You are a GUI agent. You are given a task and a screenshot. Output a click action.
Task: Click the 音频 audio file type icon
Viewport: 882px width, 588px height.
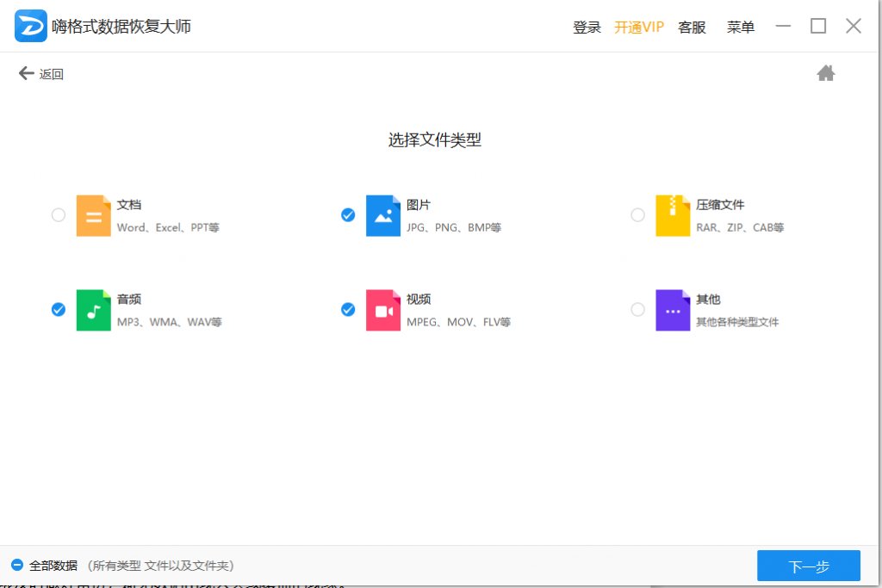(x=94, y=310)
